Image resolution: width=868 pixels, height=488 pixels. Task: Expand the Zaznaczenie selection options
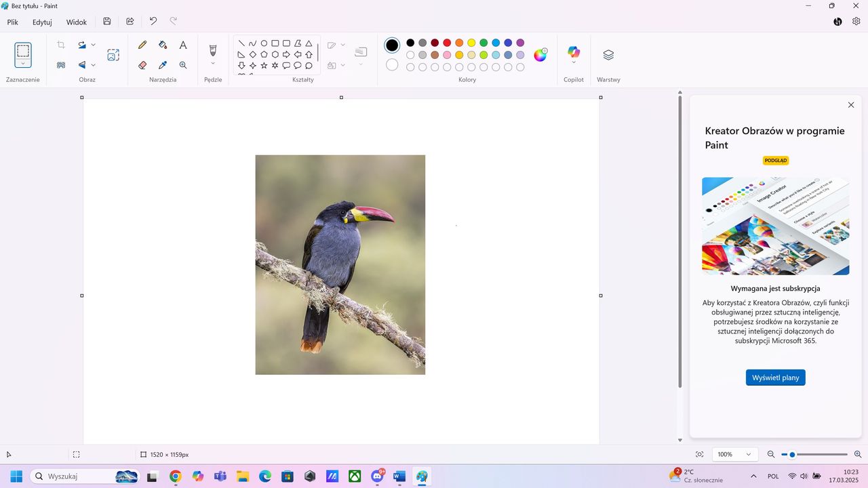[22, 62]
